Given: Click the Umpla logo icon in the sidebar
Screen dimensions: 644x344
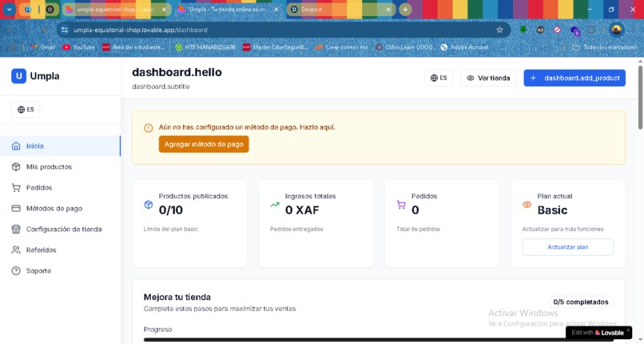Looking at the screenshot, I should point(18,76).
